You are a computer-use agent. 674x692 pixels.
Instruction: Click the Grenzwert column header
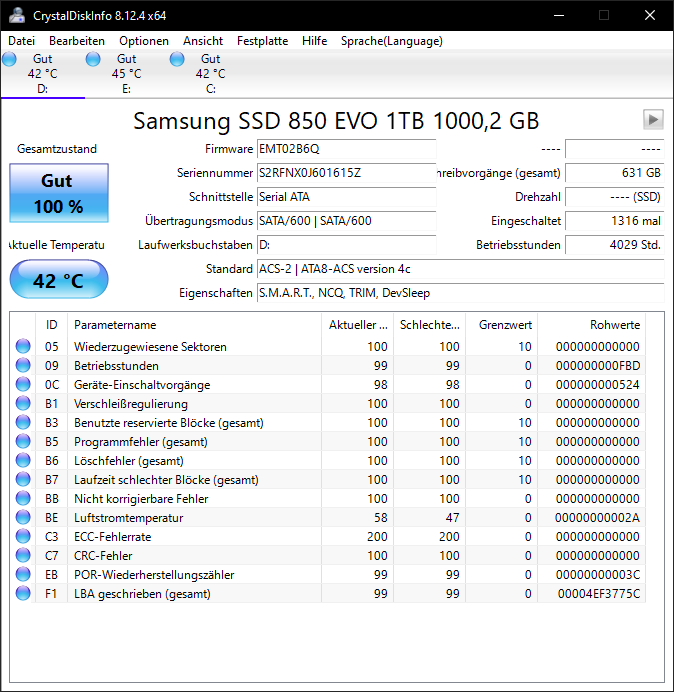501,325
